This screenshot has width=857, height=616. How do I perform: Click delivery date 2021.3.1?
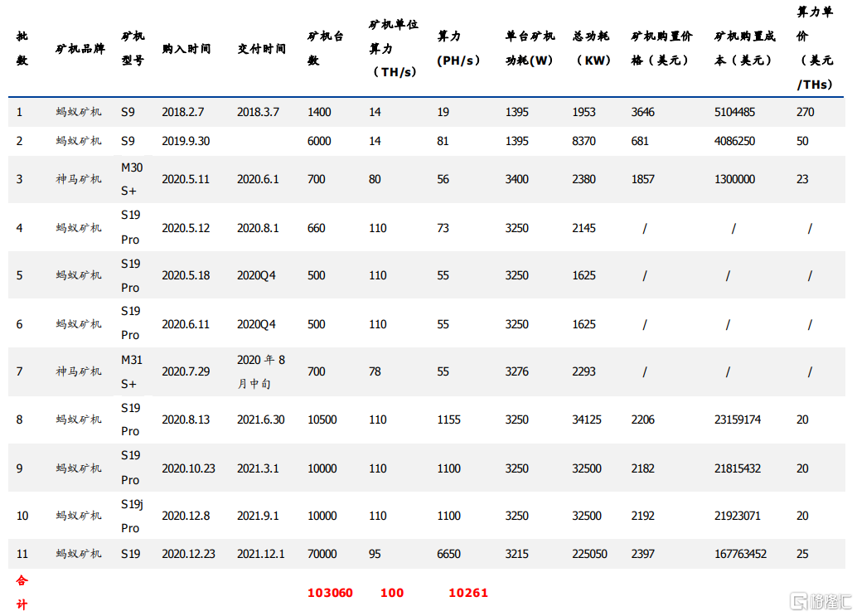pyautogui.click(x=258, y=468)
